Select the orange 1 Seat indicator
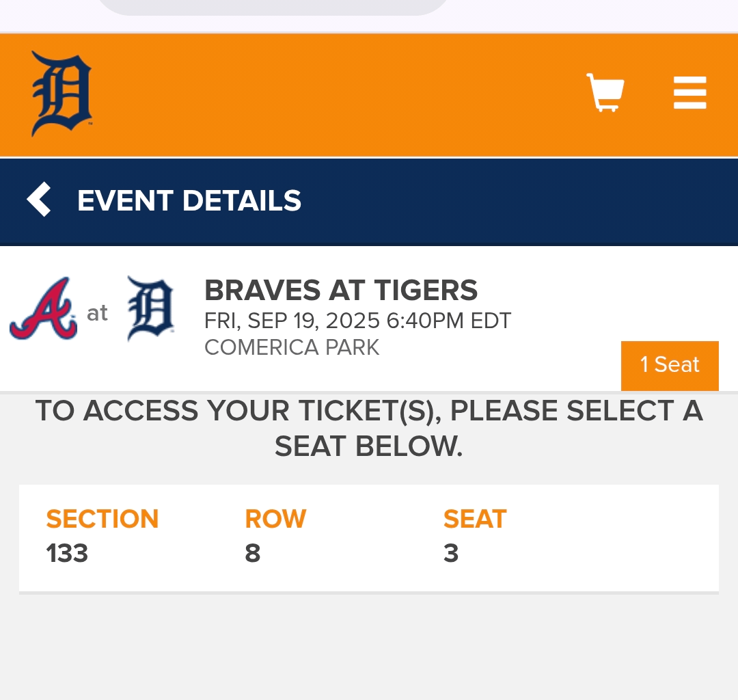Image resolution: width=738 pixels, height=700 pixels. coord(669,365)
